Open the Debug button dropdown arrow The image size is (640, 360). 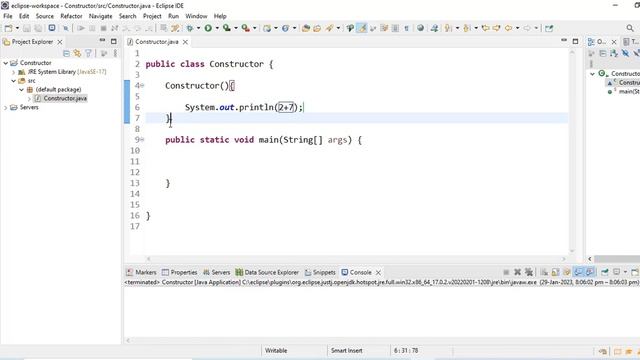coord(198,28)
